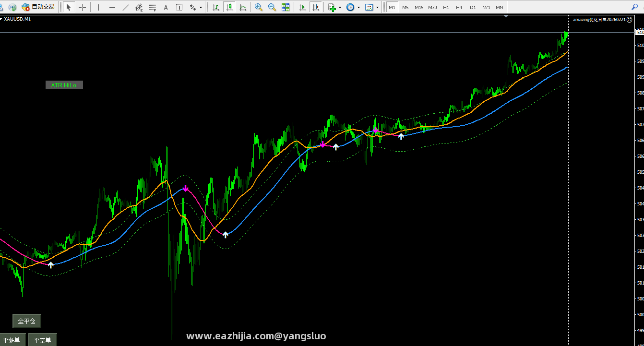644x346 pixels.
Task: Open the periods dropdown arrow
Action: tap(358, 7)
